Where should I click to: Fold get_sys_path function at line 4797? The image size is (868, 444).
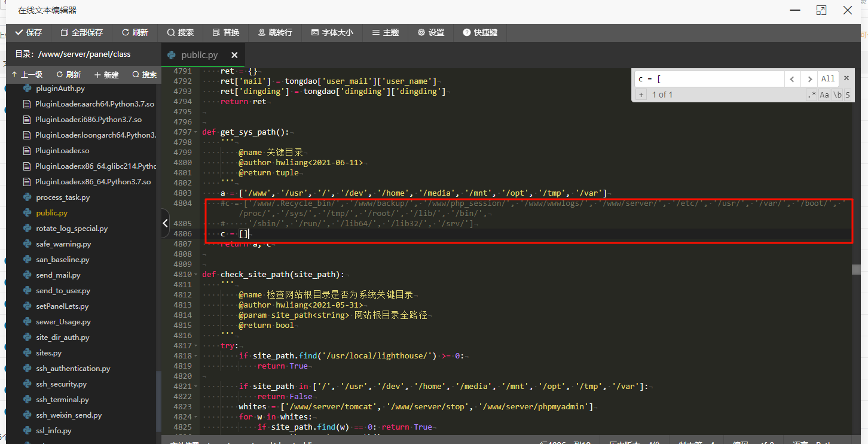(197, 132)
